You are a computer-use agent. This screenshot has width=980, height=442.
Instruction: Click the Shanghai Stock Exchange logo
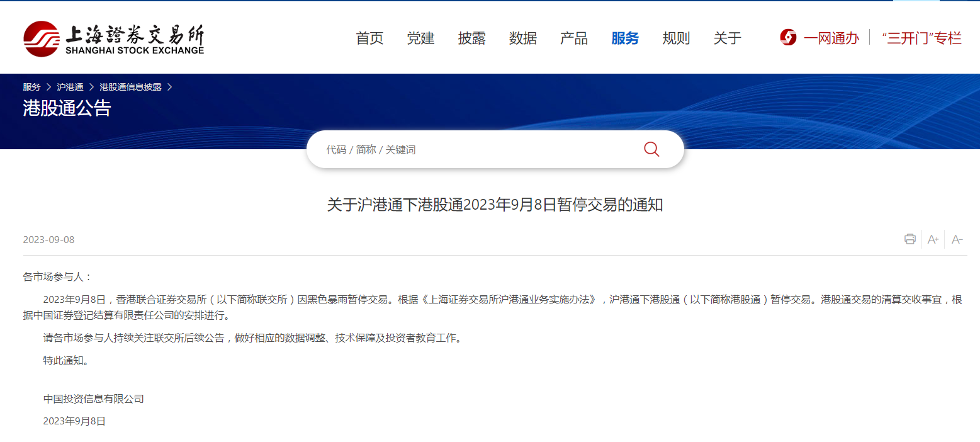click(114, 38)
